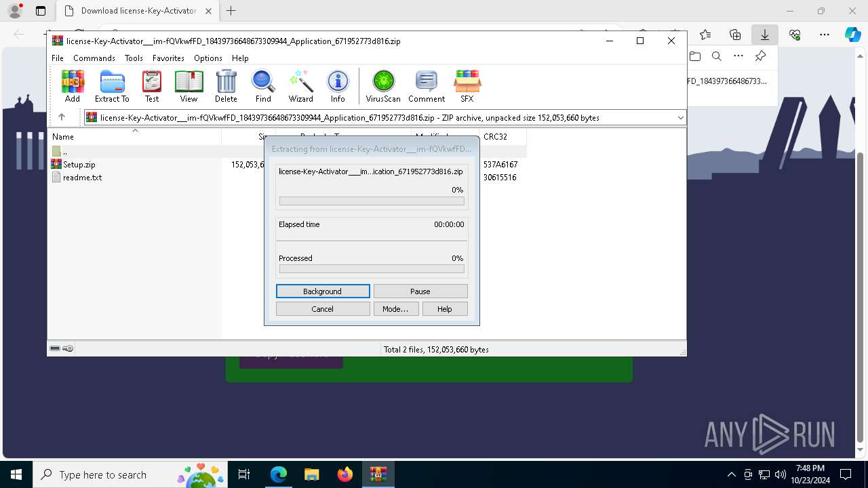Open Edge Downloads icon
The width and height of the screenshot is (868, 488).
point(765,35)
